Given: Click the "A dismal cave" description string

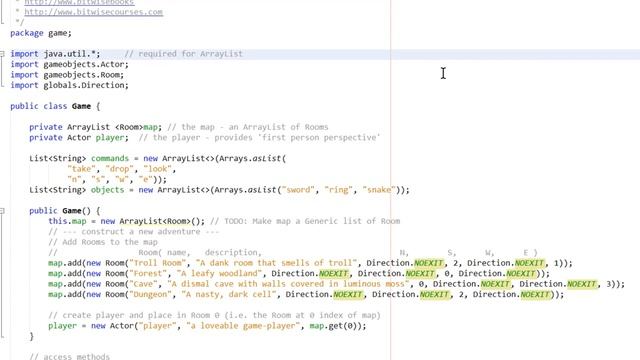Looking at the screenshot, I should pos(288,284).
